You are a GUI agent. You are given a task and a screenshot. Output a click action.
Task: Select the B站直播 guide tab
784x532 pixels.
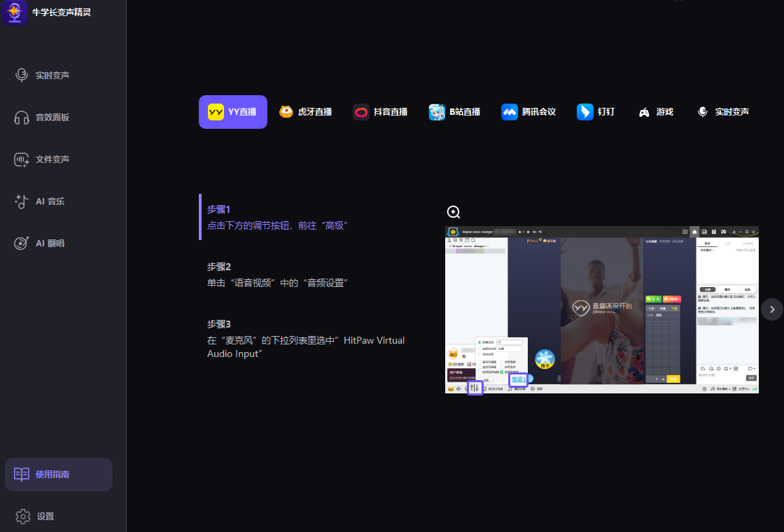(x=455, y=112)
